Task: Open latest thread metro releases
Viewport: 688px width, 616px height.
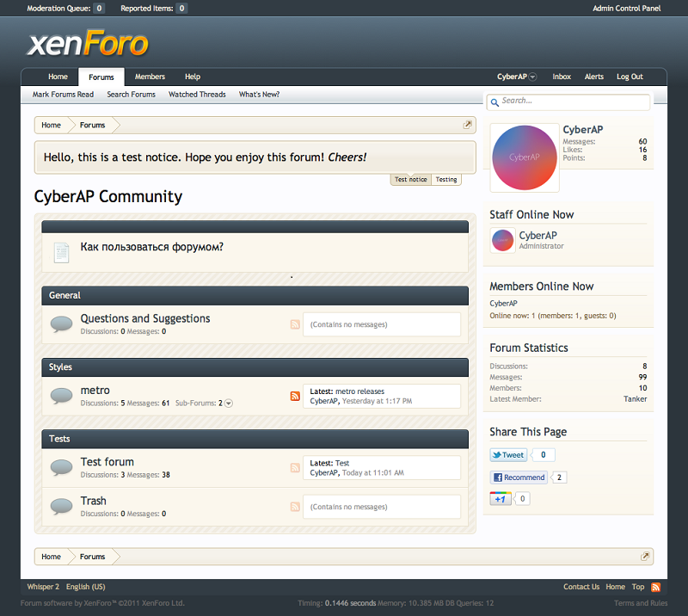Action: (359, 391)
